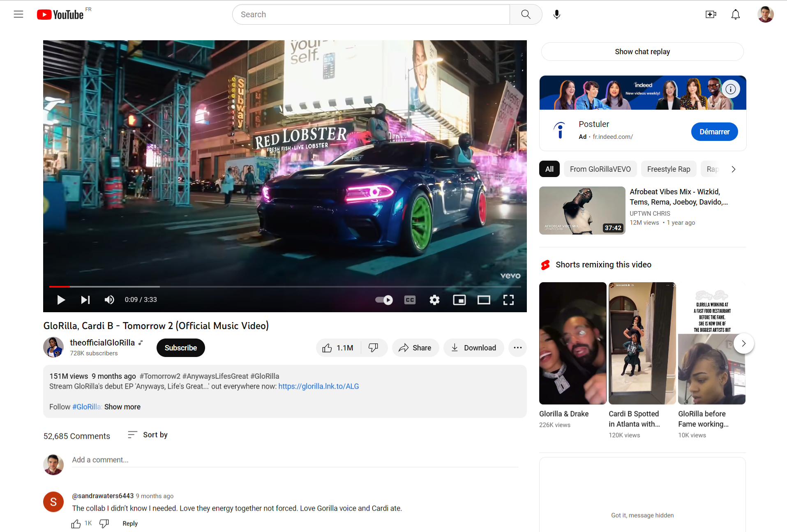Toggle closed captions (CC)
Image resolution: width=787 pixels, height=532 pixels.
pos(410,300)
